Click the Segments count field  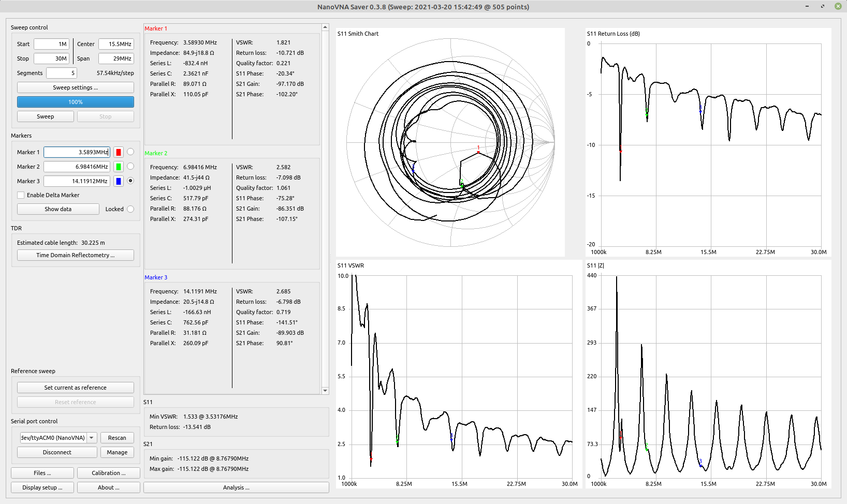62,73
